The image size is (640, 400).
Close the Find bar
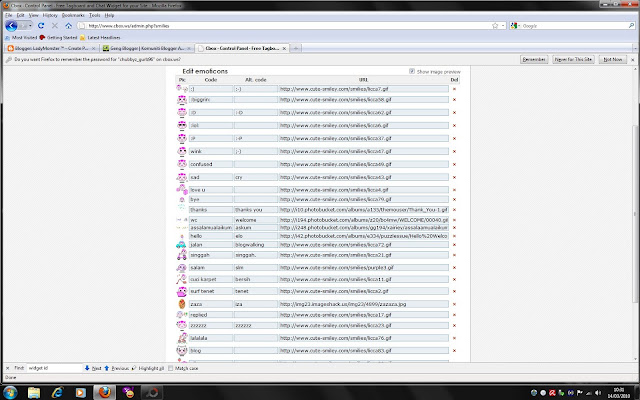click(7, 368)
